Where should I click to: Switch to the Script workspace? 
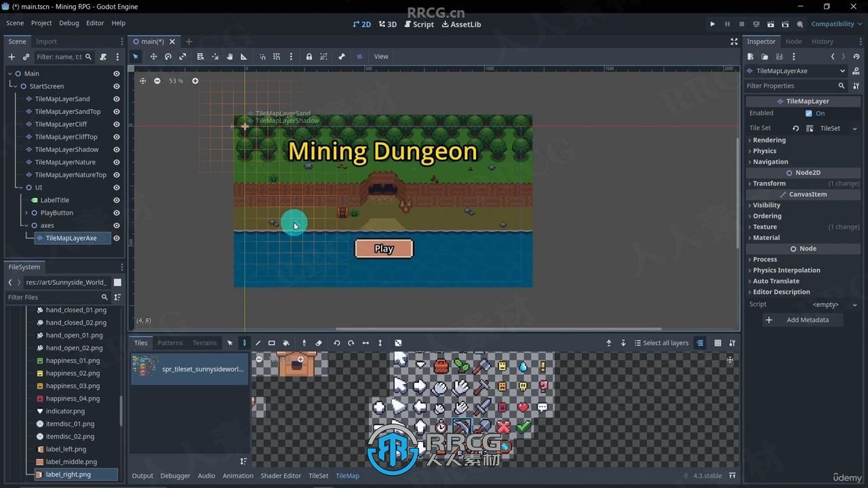[x=419, y=24]
